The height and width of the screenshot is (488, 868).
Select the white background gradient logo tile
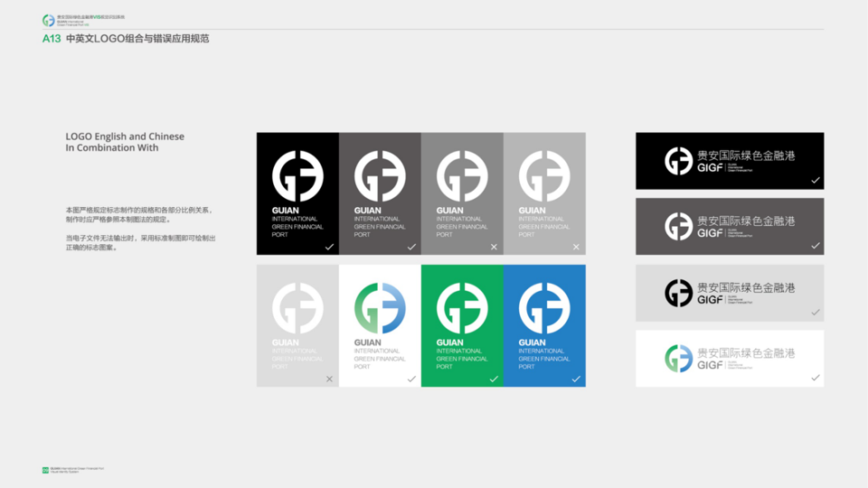[x=380, y=325]
